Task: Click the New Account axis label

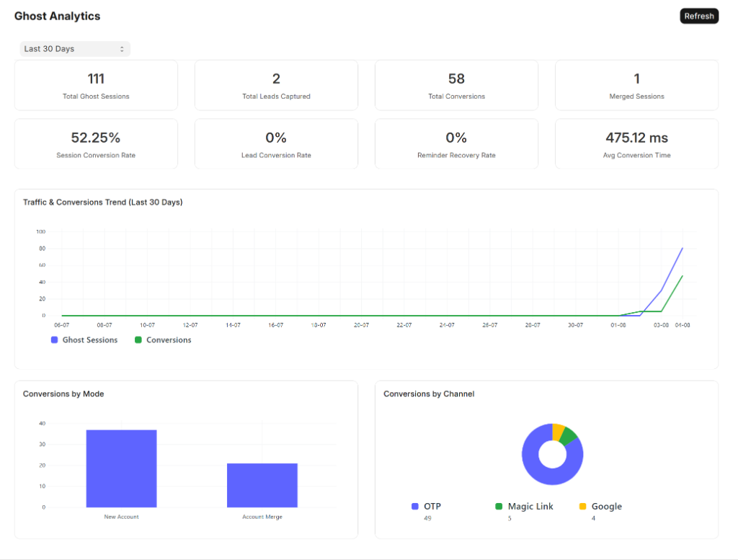Action: point(121,517)
